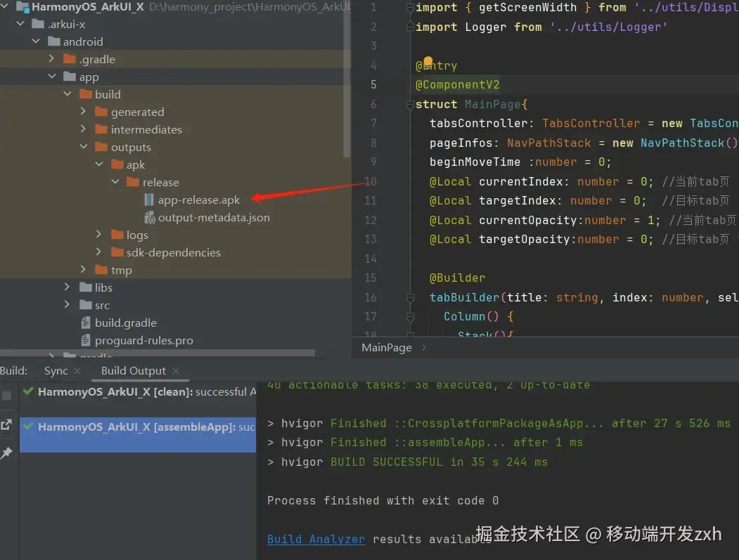Click the libs folder icon
The height and width of the screenshot is (560, 739).
[x=86, y=287]
